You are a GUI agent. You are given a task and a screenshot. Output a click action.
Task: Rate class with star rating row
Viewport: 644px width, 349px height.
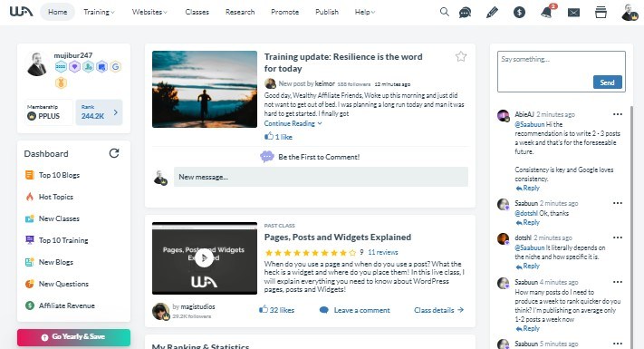[x=311, y=252]
